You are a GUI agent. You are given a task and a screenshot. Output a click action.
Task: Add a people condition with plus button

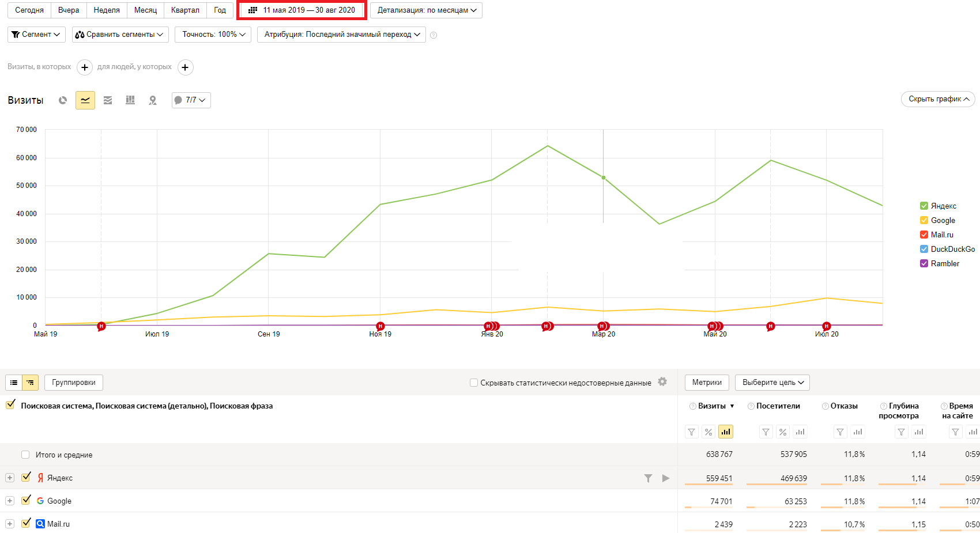[x=185, y=67]
